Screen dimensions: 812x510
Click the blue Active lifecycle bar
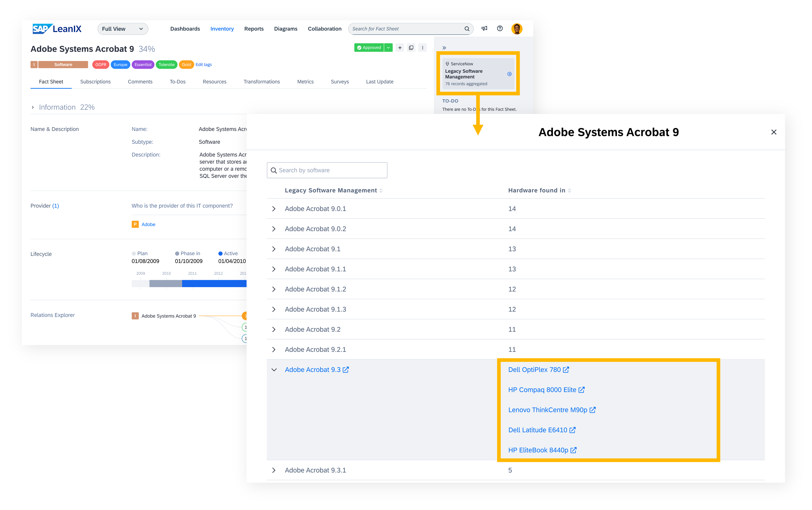pos(214,284)
